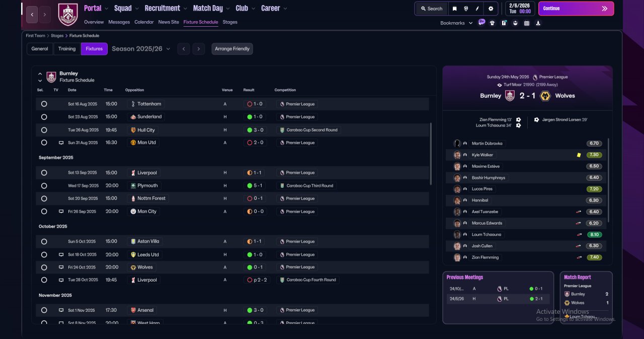Expand the Portal menu dropdown
This screenshot has width=644, height=339.
pos(108,9)
